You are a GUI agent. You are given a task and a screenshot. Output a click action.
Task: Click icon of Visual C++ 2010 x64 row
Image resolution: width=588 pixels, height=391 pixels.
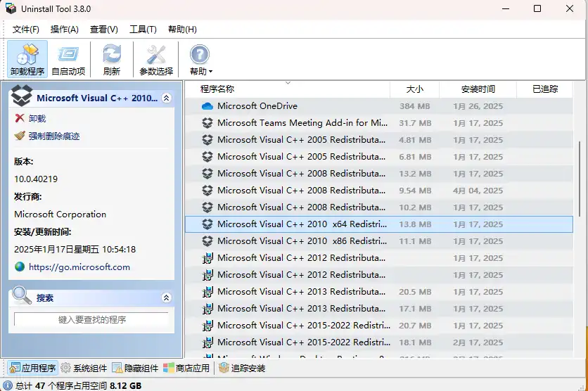click(x=207, y=224)
